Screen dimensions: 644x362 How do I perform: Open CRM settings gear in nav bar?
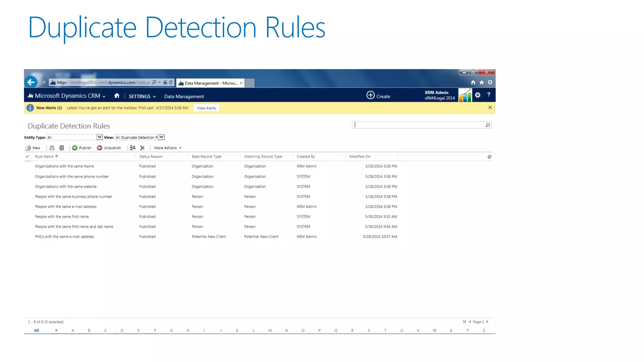tap(478, 95)
